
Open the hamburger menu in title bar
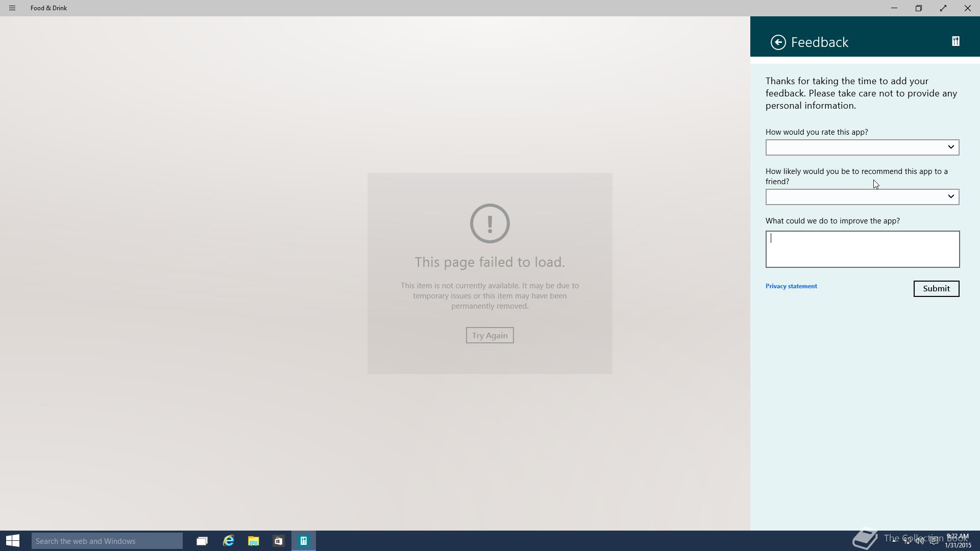point(12,8)
